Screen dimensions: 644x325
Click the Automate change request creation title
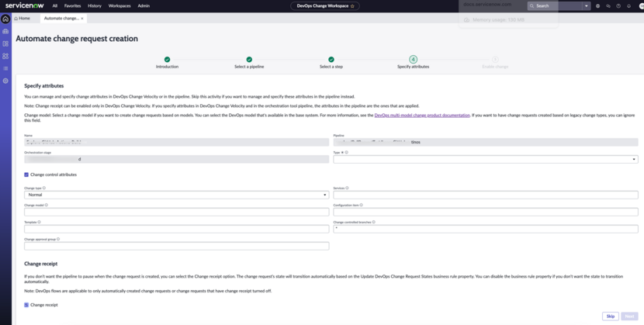pyautogui.click(x=77, y=39)
